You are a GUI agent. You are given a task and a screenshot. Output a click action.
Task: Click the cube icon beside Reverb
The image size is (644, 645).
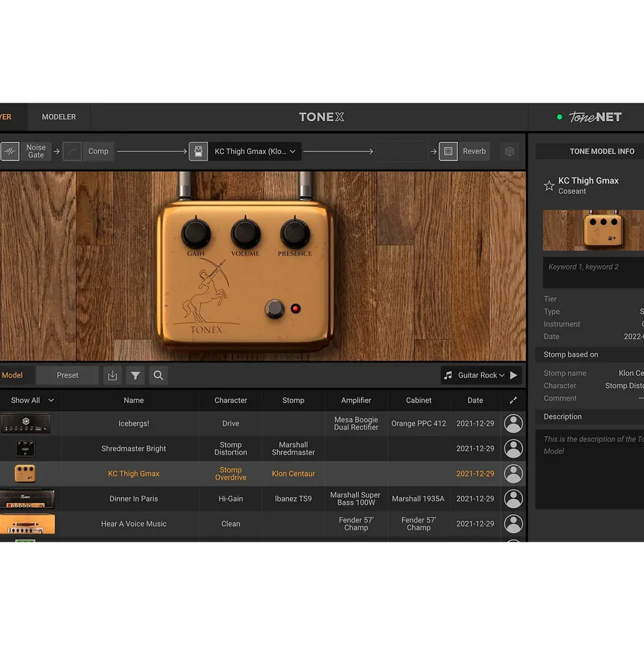point(510,151)
